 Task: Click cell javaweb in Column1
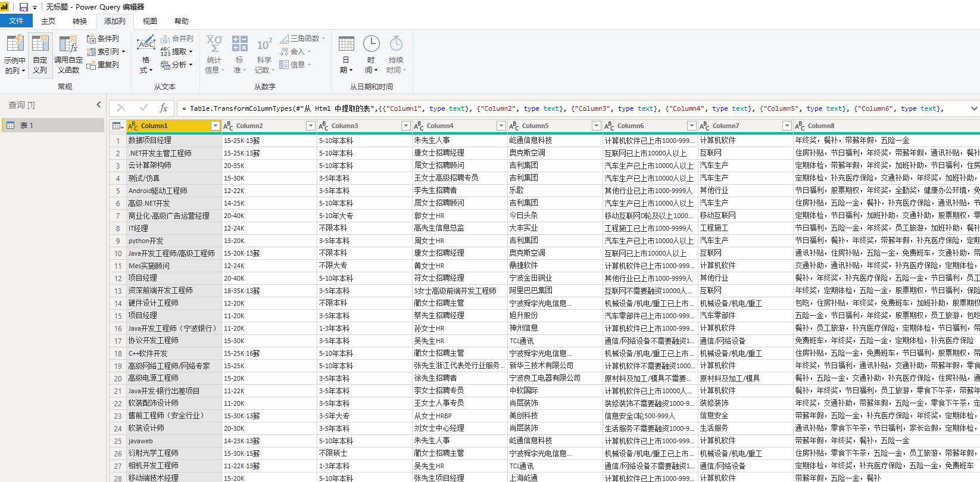[x=174, y=441]
